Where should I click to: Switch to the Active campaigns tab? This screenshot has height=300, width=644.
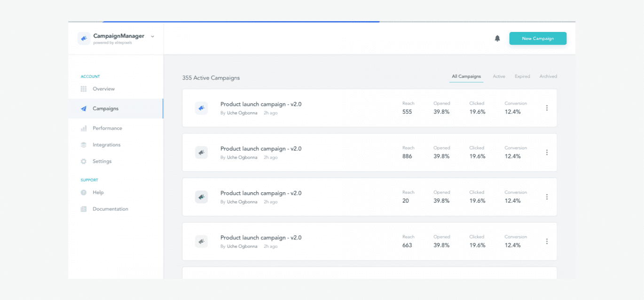tap(499, 76)
